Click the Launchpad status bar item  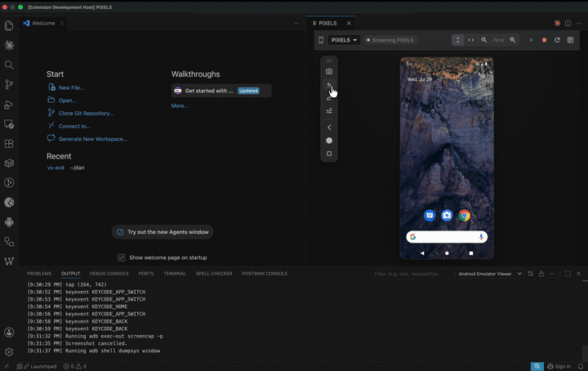40,366
